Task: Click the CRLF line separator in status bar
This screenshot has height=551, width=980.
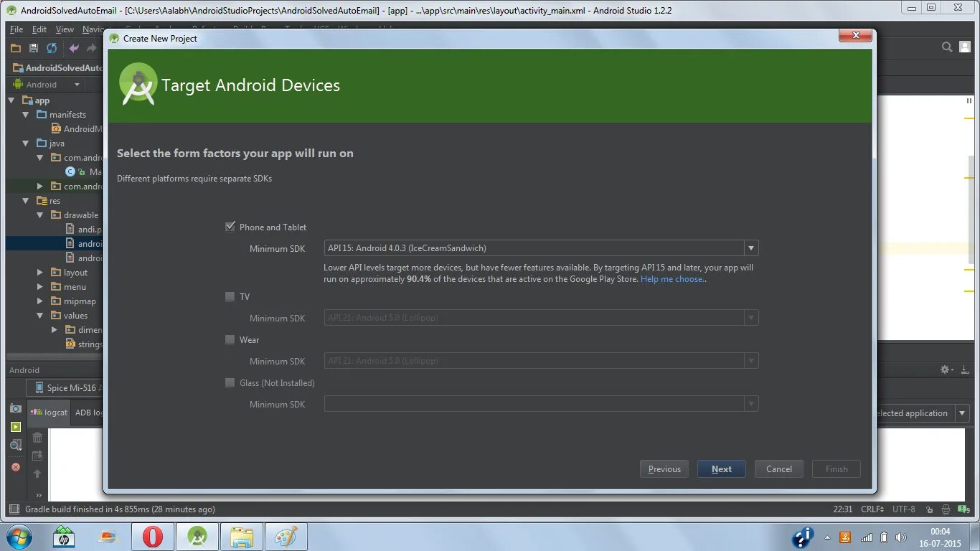Action: (872, 509)
